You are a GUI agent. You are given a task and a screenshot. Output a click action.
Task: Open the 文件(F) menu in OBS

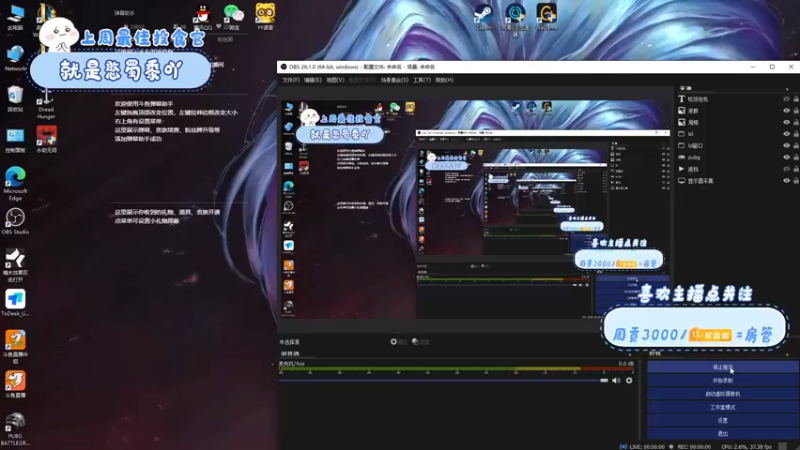pos(291,80)
